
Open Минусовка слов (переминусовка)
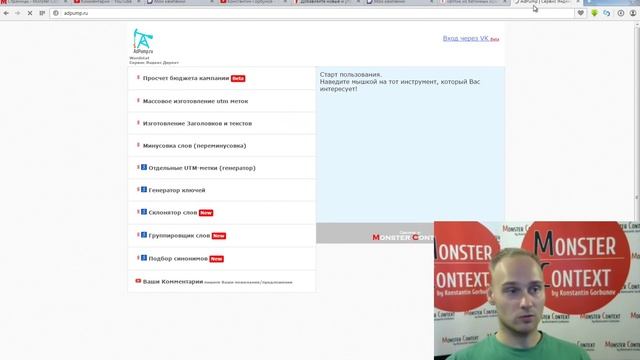[x=194, y=146]
